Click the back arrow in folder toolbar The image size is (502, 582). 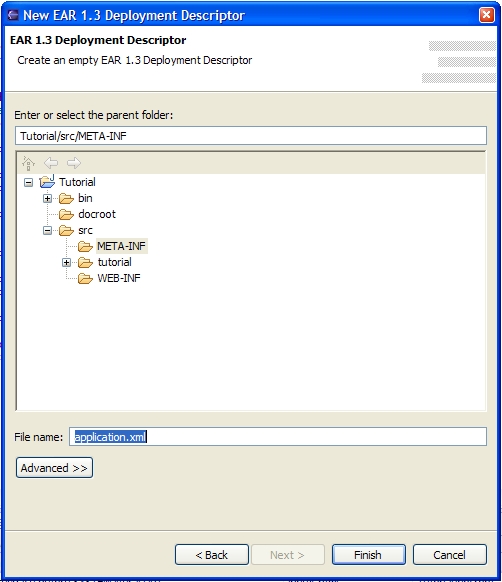click(51, 163)
